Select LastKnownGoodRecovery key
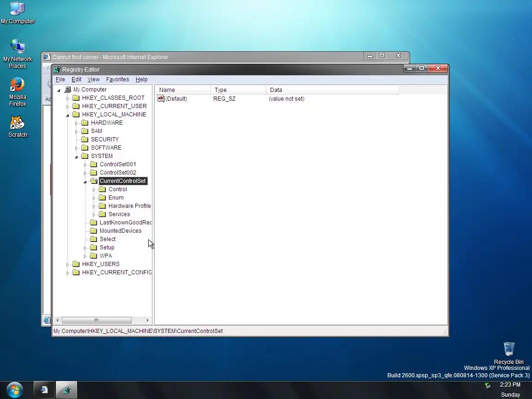 point(125,223)
